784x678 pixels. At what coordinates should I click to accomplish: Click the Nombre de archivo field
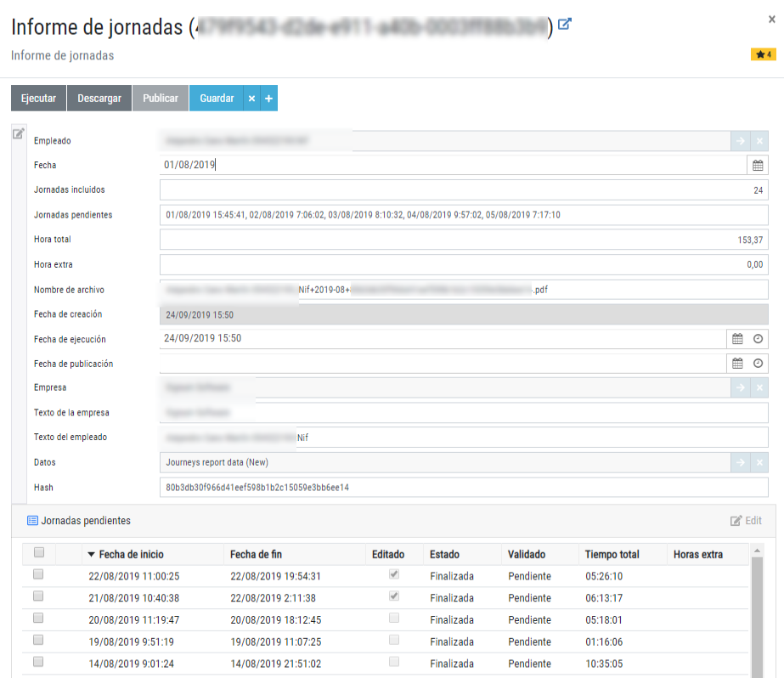point(464,290)
